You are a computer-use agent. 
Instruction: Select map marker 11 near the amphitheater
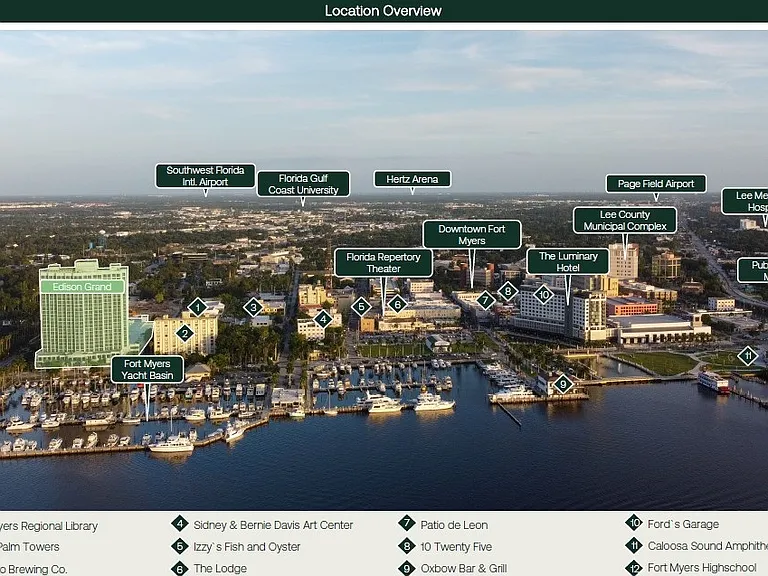[x=748, y=356]
